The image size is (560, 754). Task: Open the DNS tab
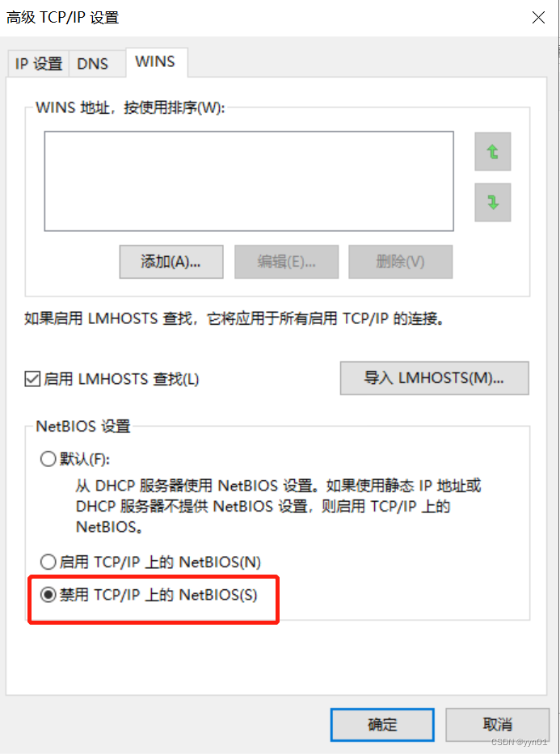pos(93,64)
